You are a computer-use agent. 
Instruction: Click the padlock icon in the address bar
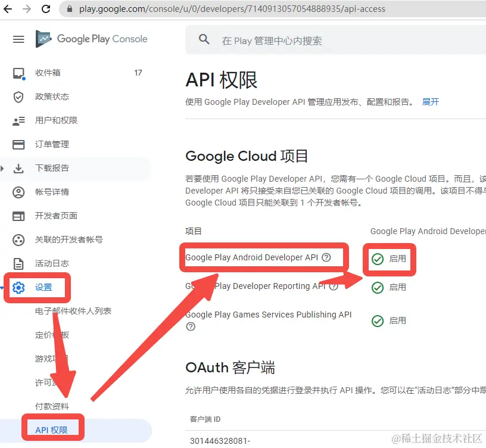tap(70, 9)
